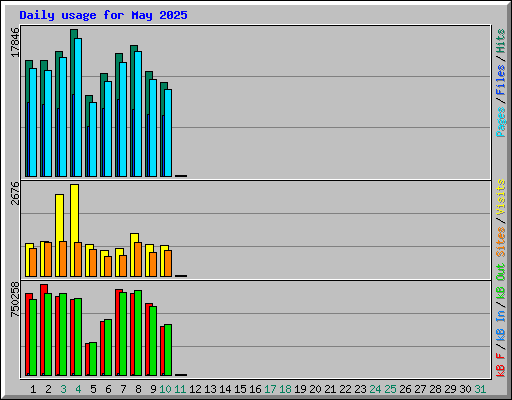Click the orange Sites bar for day 1
This screenshot has width=512, height=400.
[33, 263]
